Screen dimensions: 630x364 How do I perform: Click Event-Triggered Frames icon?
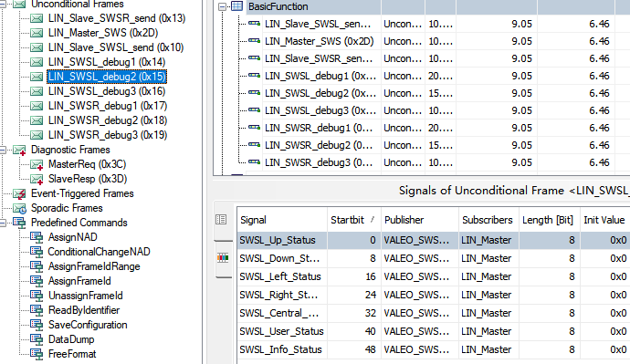point(19,193)
